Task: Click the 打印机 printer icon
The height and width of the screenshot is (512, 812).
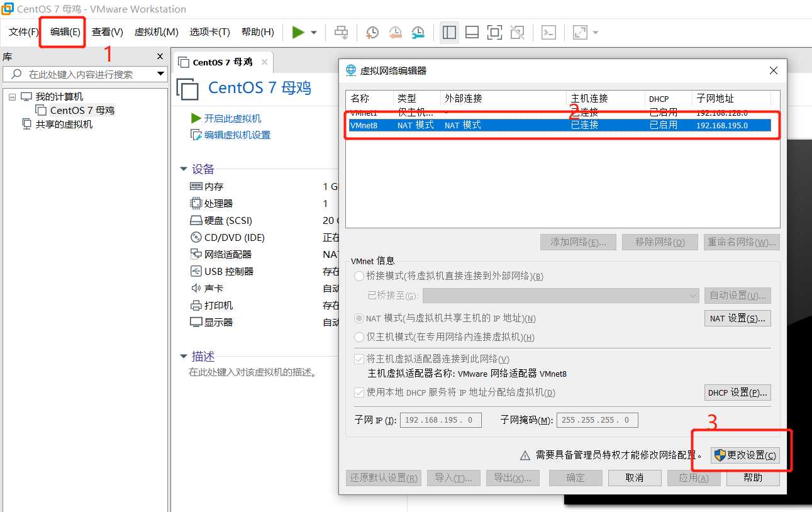Action: [x=196, y=305]
